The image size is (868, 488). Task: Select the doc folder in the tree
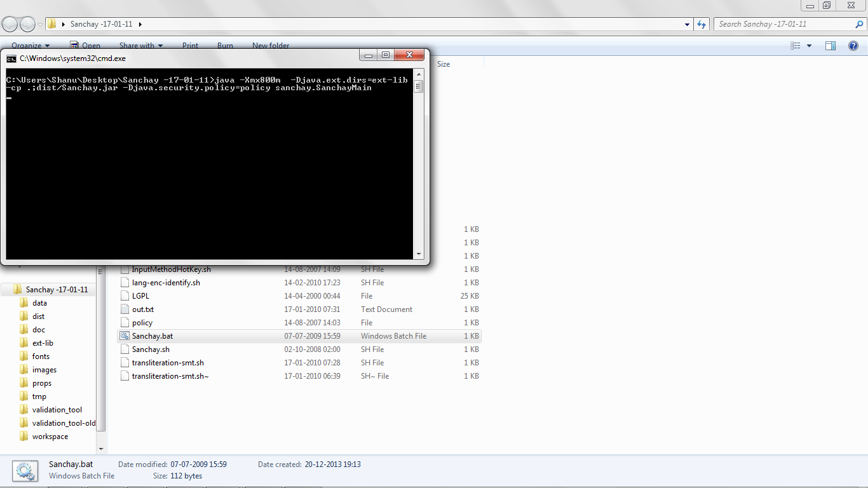point(39,330)
